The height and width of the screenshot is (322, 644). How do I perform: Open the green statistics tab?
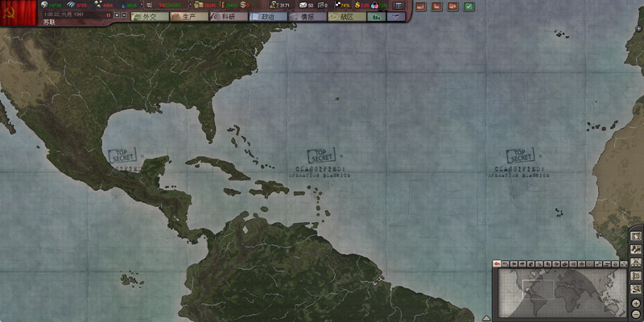(x=376, y=17)
